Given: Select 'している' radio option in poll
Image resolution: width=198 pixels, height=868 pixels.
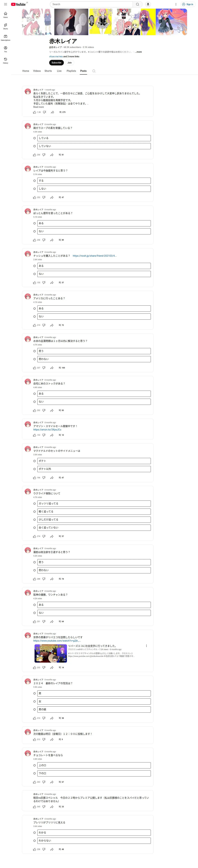Looking at the screenshot, I should [34, 138].
